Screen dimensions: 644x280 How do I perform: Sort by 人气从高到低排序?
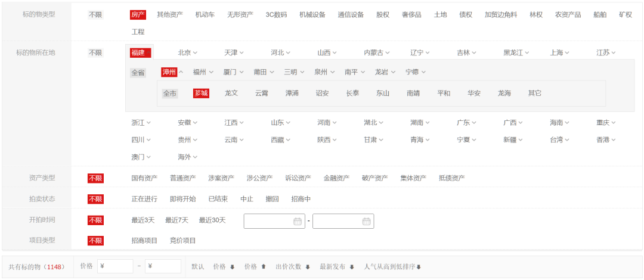click(x=392, y=267)
